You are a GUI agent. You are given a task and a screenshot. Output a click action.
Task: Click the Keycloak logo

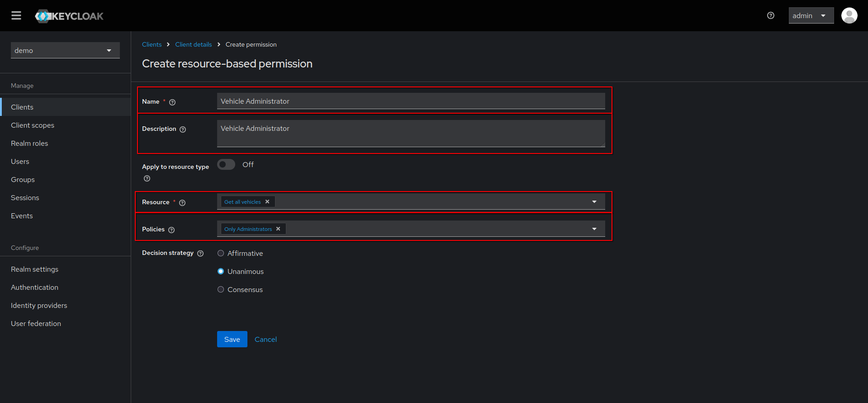point(69,16)
